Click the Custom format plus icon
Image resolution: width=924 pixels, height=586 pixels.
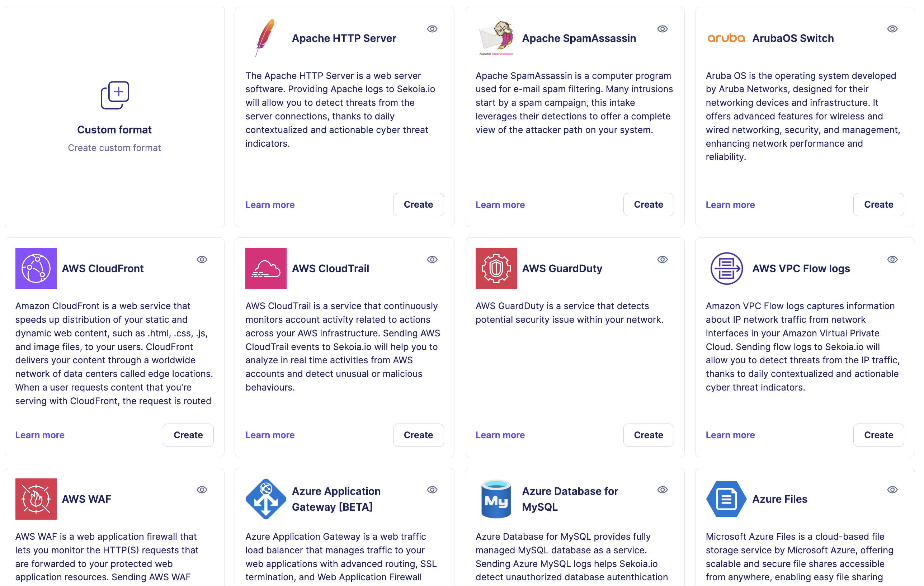tap(115, 95)
